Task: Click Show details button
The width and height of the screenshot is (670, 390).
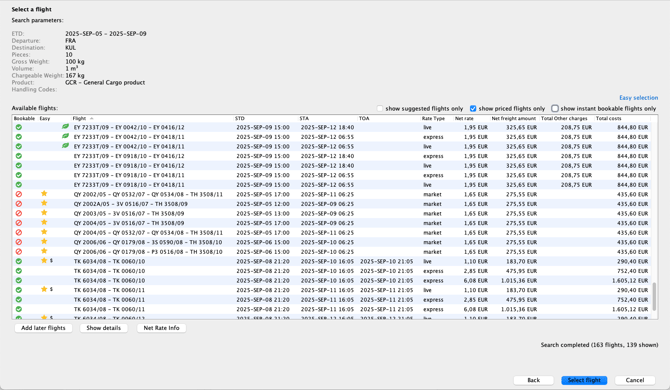Action: pyautogui.click(x=103, y=328)
